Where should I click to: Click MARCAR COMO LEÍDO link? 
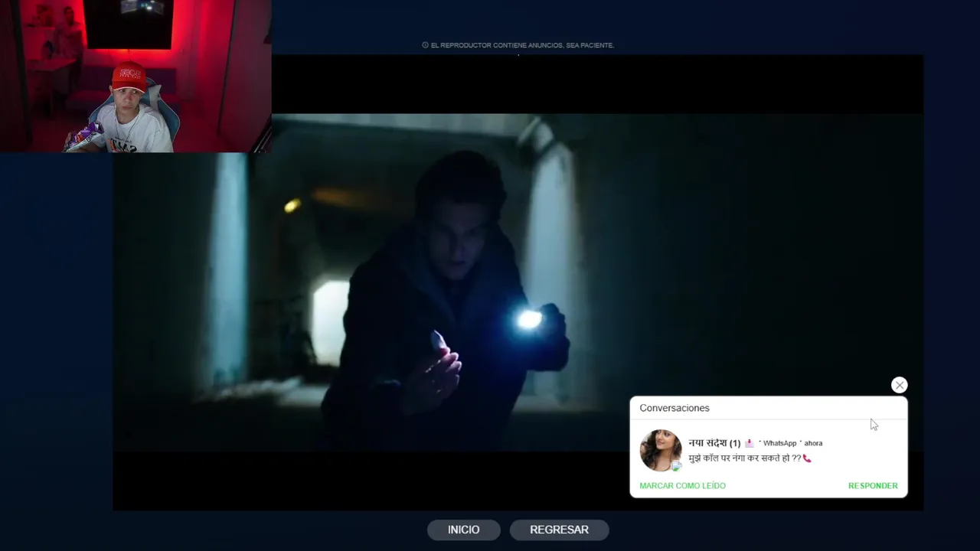[x=682, y=486]
